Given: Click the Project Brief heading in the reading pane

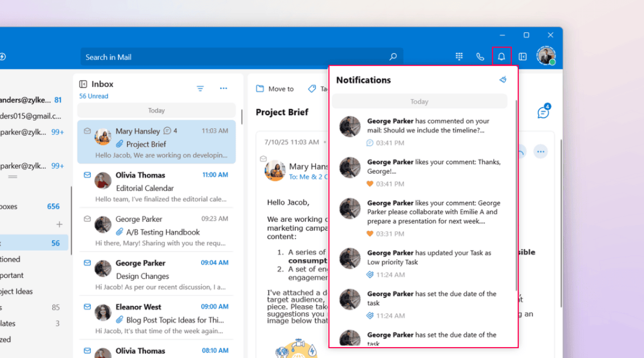Looking at the screenshot, I should point(282,112).
